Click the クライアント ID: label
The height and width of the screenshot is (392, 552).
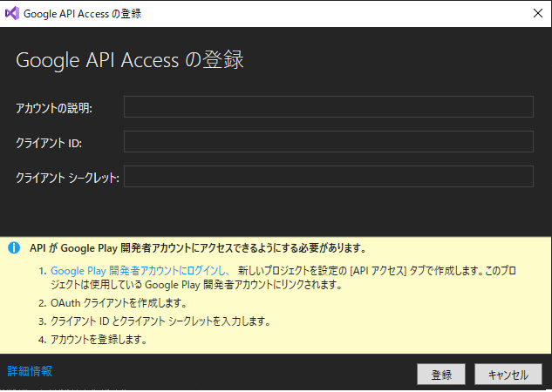(x=49, y=143)
